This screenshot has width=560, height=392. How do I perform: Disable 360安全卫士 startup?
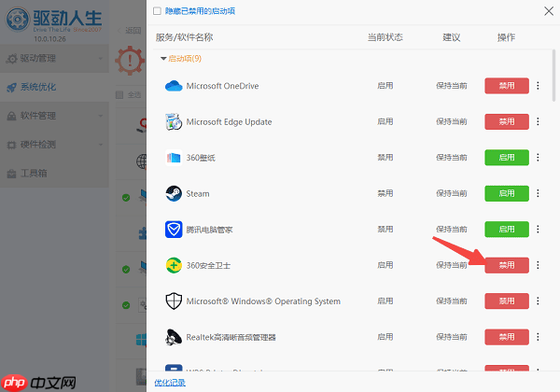[x=507, y=265]
